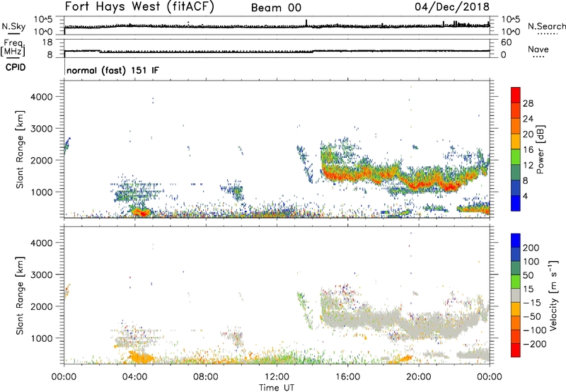
Task: Select the 'Freq. [MHz]' axis label
Action: point(13,47)
